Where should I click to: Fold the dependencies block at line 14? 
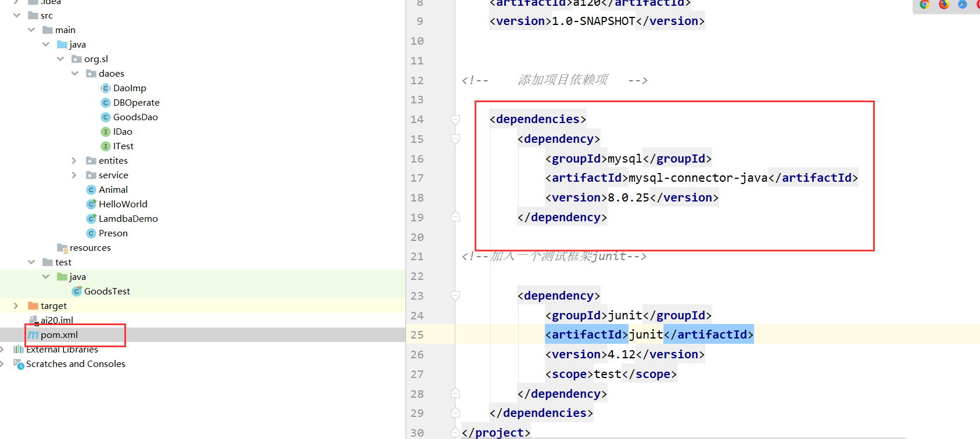click(x=455, y=120)
